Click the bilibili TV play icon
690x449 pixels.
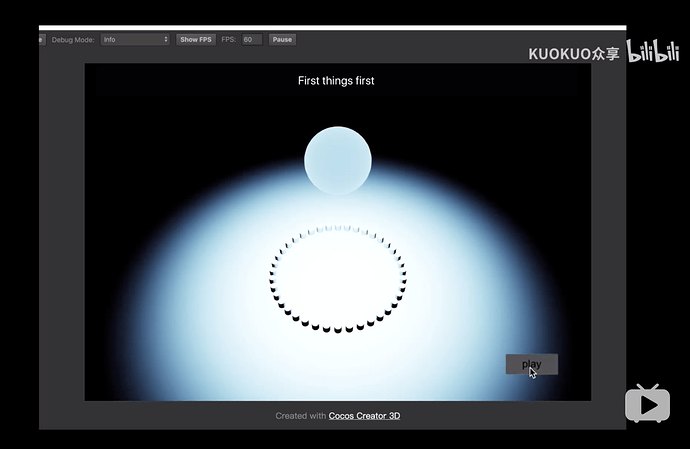pos(647,403)
